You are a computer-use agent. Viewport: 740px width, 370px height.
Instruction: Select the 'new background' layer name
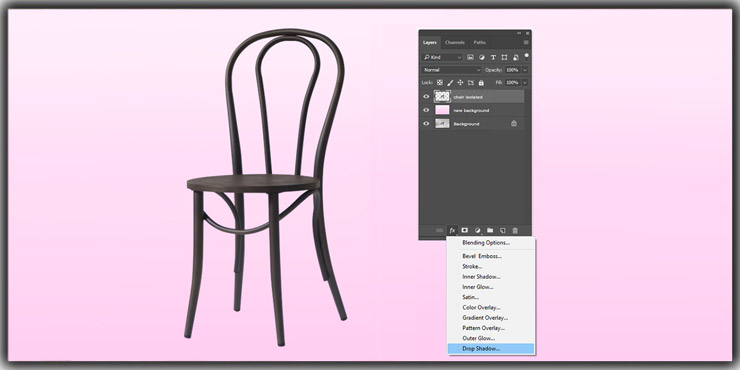point(471,110)
